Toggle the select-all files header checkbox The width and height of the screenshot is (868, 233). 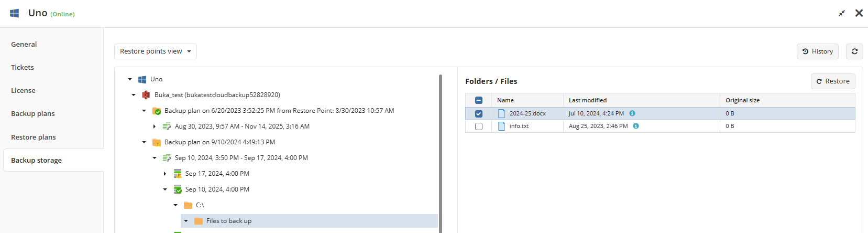pyautogui.click(x=479, y=100)
